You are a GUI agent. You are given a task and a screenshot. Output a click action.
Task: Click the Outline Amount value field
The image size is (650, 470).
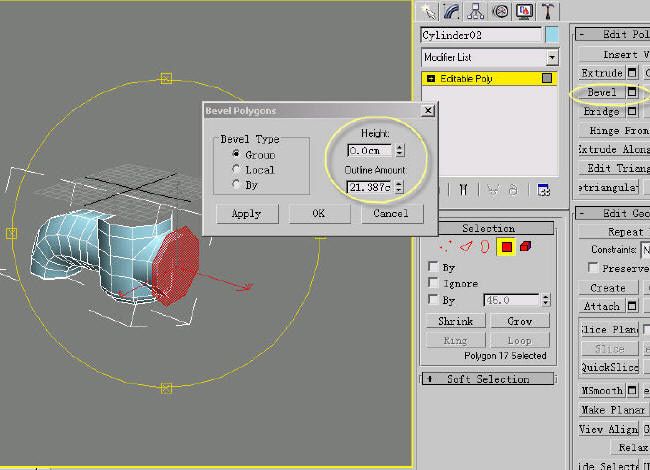(x=369, y=187)
